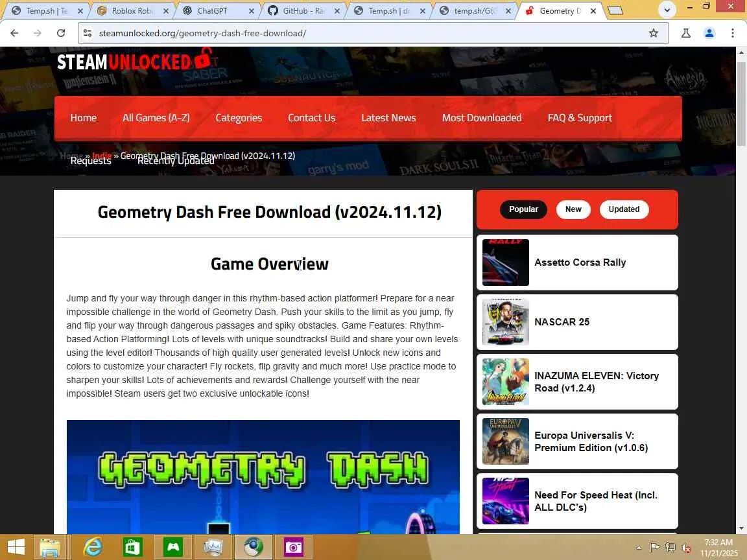The height and width of the screenshot is (560, 747).
Task: Click the Requests link
Action: (x=91, y=161)
